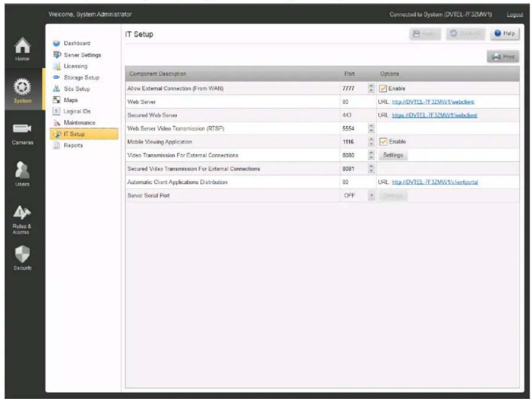The height and width of the screenshot is (399, 532).
Task: Click the Site Setup icon
Action: click(x=57, y=89)
